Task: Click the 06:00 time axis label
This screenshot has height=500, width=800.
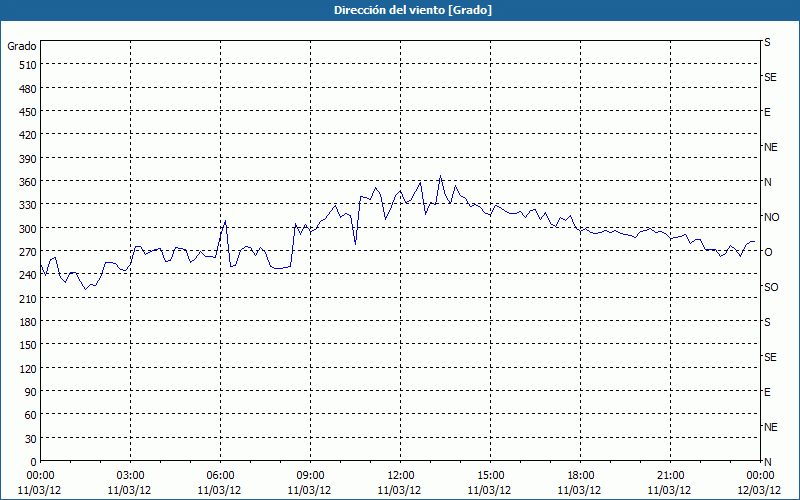Action: [220, 476]
